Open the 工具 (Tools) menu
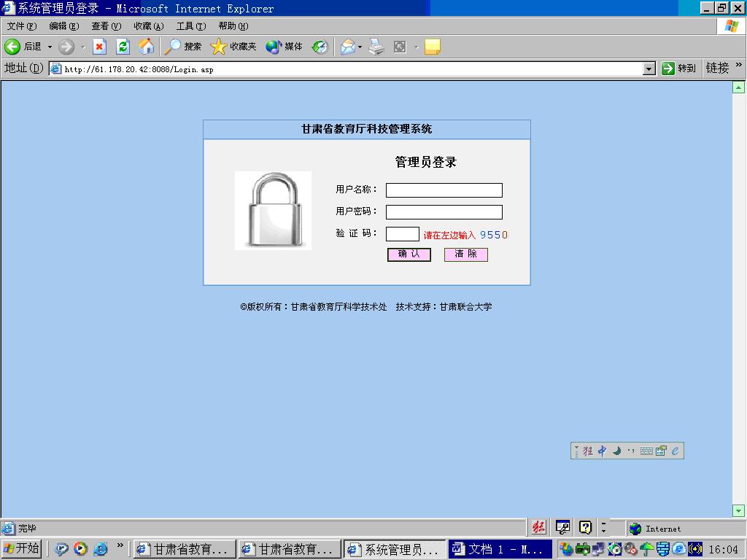 pos(190,26)
